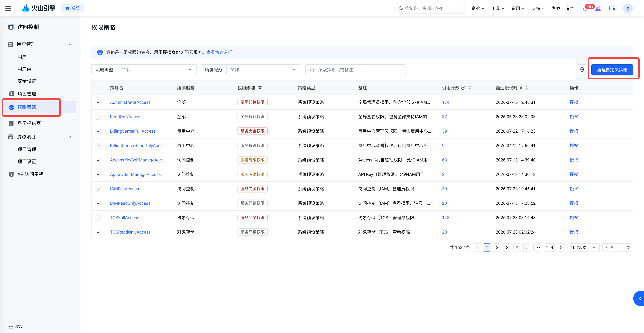The height and width of the screenshot is (333, 644).
Task: Expand the floating side panel arrow
Action: coord(639,298)
